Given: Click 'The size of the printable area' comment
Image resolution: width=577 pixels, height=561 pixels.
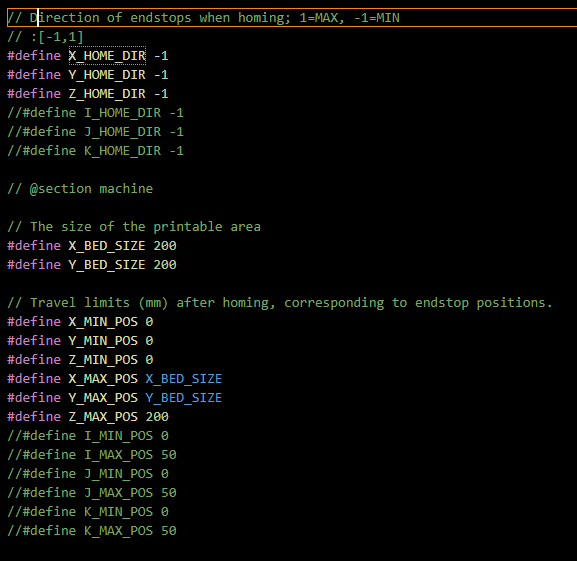Looking at the screenshot, I should [134, 227].
